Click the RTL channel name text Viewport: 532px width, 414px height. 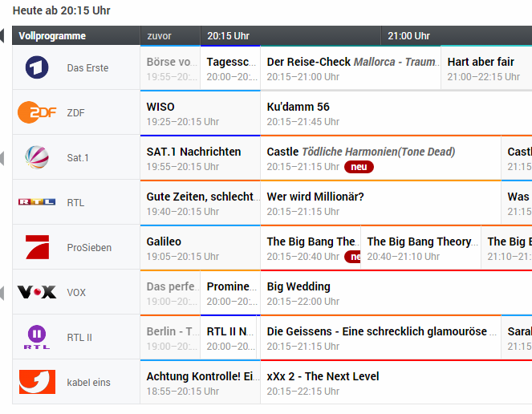click(x=75, y=203)
